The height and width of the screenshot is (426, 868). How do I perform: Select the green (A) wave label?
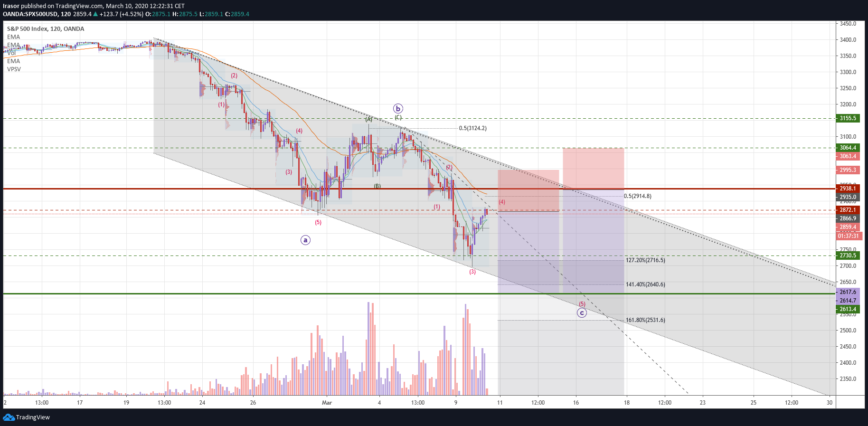[x=368, y=119]
